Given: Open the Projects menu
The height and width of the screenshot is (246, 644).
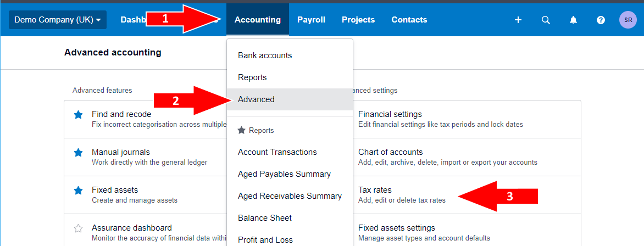Looking at the screenshot, I should click(358, 20).
